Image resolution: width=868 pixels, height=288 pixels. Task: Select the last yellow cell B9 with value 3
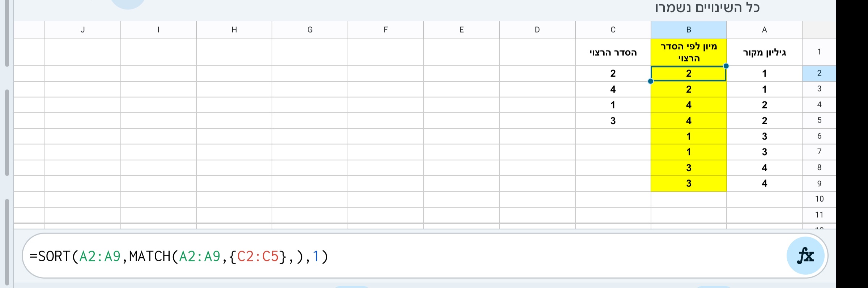tap(689, 183)
